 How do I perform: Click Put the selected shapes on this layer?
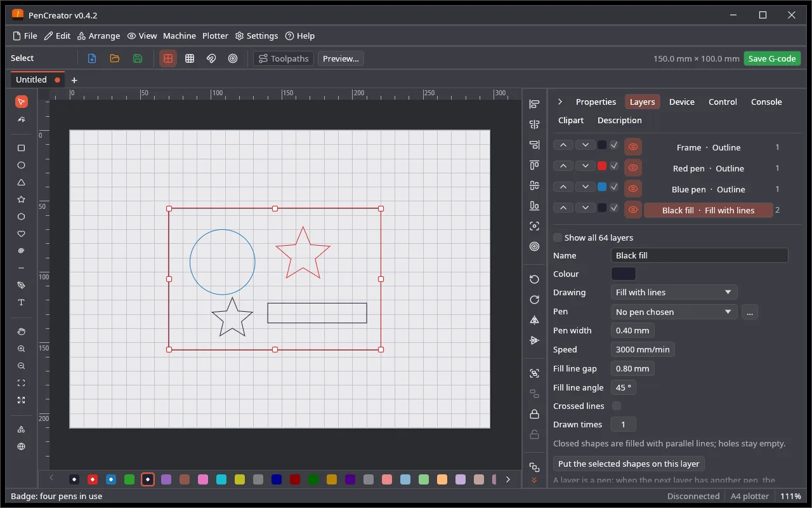(x=629, y=464)
